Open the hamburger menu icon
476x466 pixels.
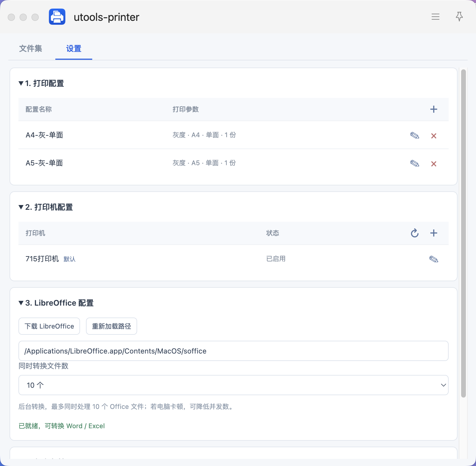436,17
